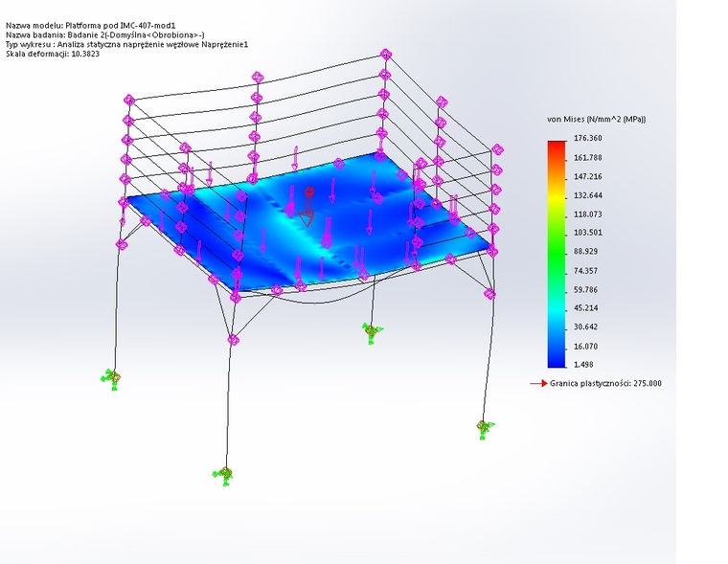Select the 'Skala deformacji: 10.3823' text
Viewport: 728px width, 564px height.
(x=53, y=54)
